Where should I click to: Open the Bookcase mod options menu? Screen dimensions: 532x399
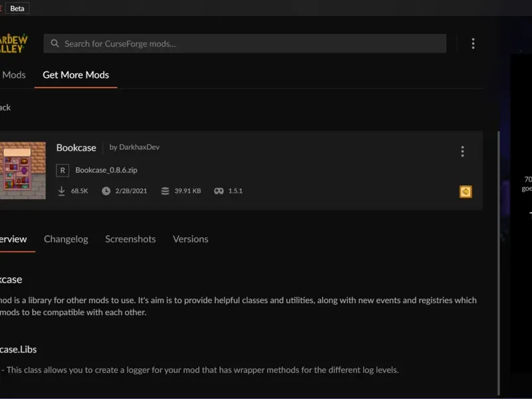(462, 152)
